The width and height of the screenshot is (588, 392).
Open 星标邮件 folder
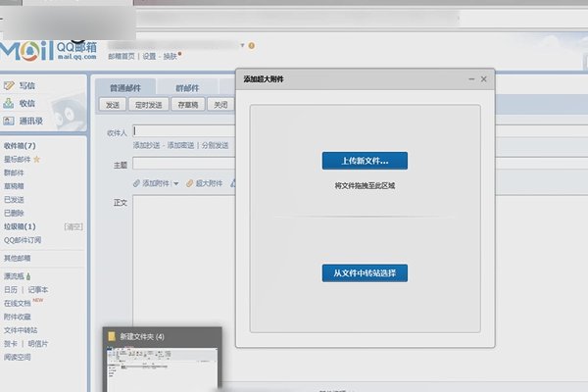tap(18, 160)
